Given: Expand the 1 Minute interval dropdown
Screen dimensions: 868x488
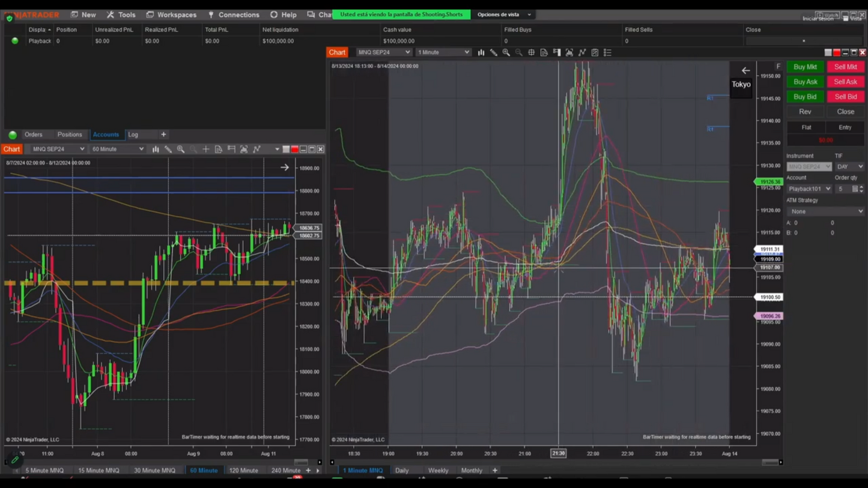Looking at the screenshot, I should click(x=443, y=53).
